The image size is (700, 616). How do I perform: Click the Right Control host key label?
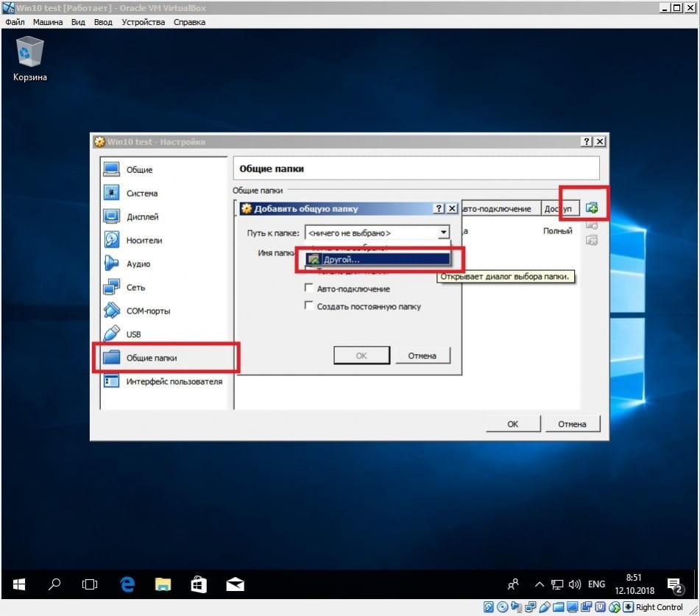[659, 607]
